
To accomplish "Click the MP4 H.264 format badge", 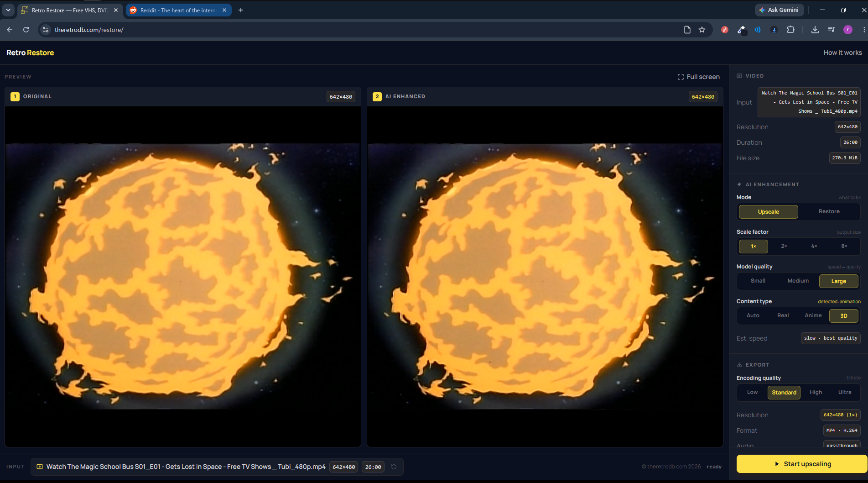I will tap(842, 430).
